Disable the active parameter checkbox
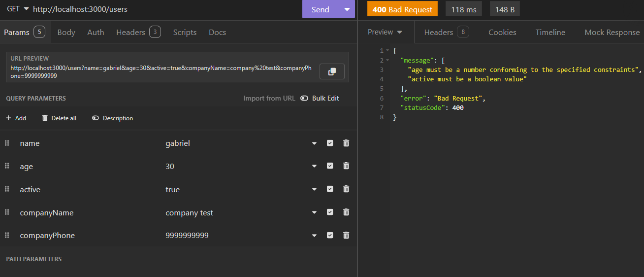Screen dimensions: 644x277 pos(330,189)
